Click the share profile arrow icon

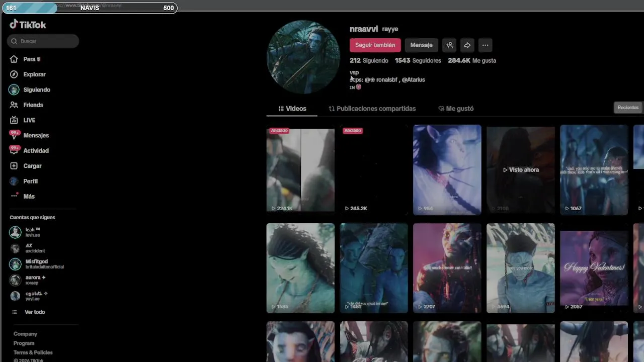467,45
